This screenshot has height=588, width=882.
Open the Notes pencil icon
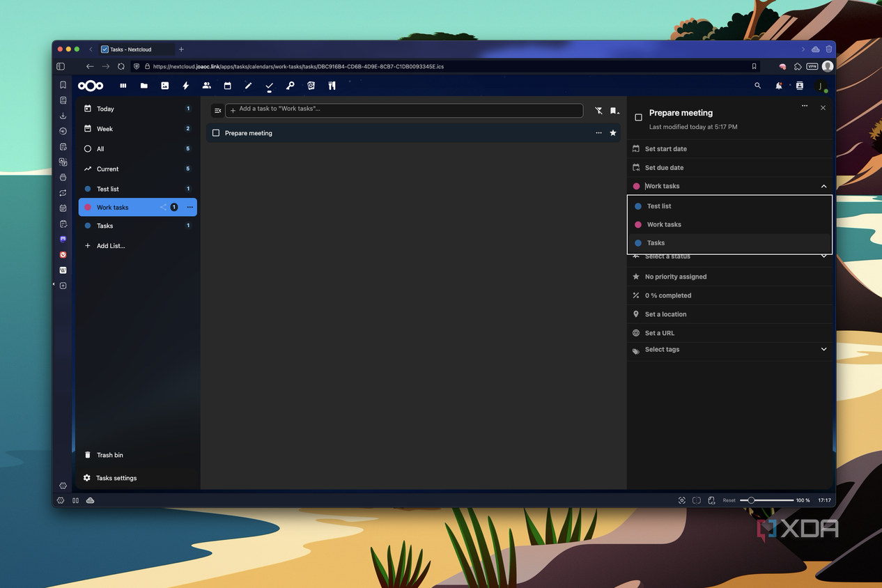249,86
